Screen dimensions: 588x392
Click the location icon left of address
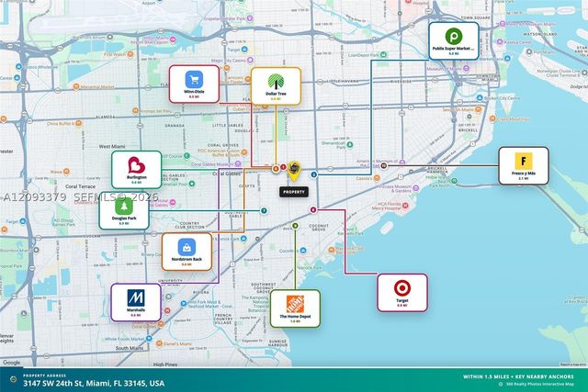pyautogui.click(x=14, y=379)
